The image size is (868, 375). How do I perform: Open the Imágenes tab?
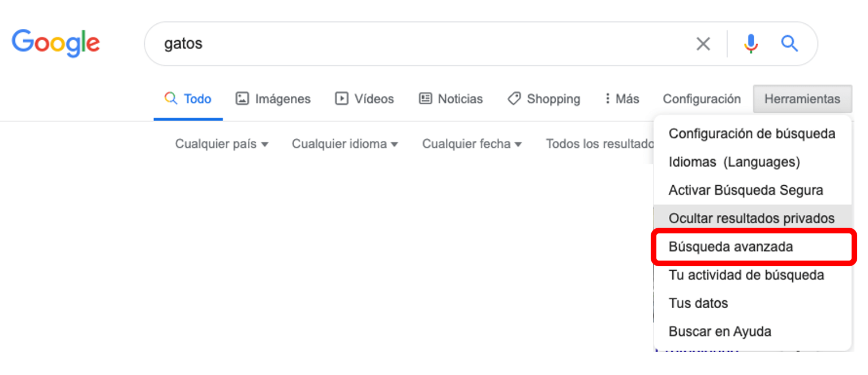[x=273, y=99]
